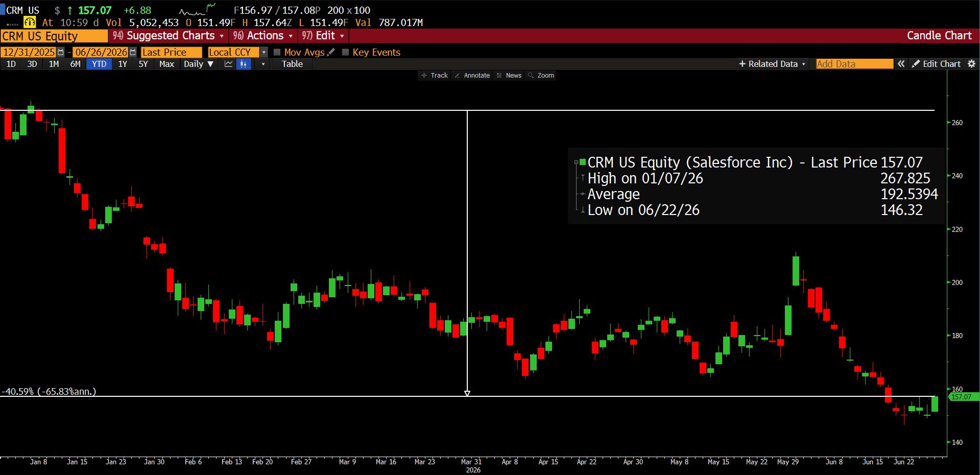Screen dimensions: 980x475
Task: Open the Edit dropdown menu
Action: (323, 36)
